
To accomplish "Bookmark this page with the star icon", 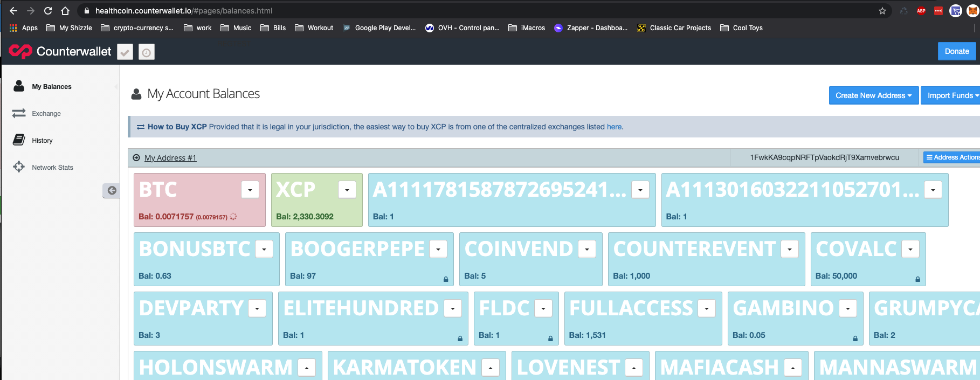I will pos(882,11).
